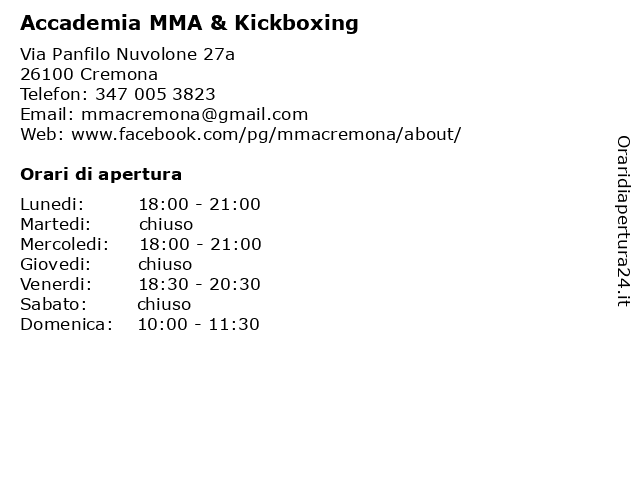The height and width of the screenshot is (480, 640).
Task: Click the Web label
Action: pos(42,134)
